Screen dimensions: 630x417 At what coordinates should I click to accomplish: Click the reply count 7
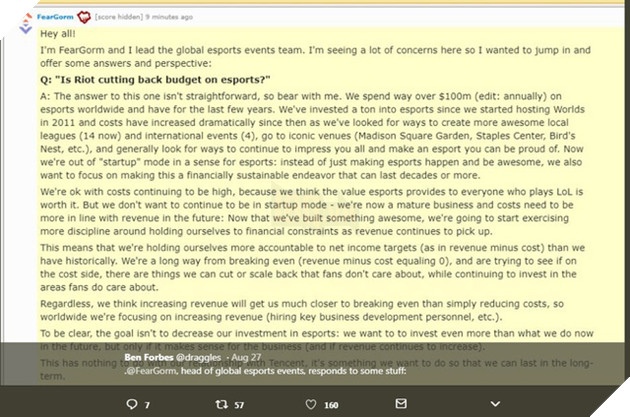pos(147,405)
